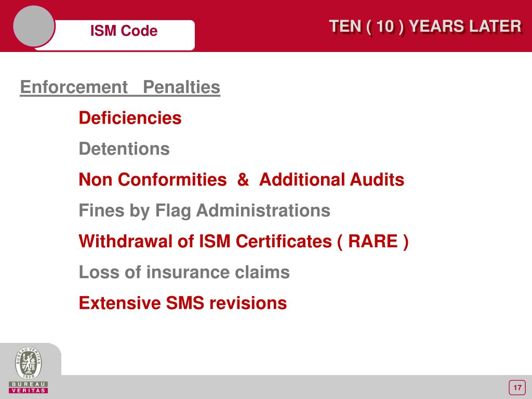Click the Deficiencies bullet text

pyautogui.click(x=130, y=118)
